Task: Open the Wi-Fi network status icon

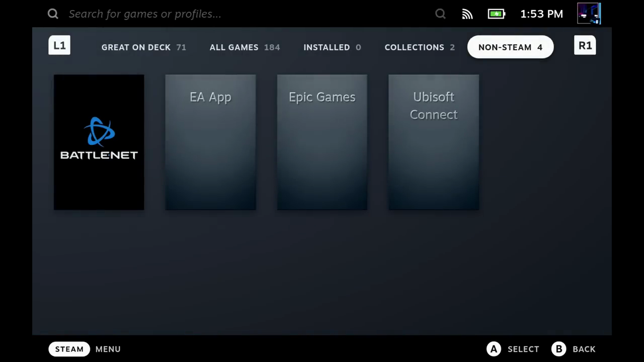Action: click(467, 14)
